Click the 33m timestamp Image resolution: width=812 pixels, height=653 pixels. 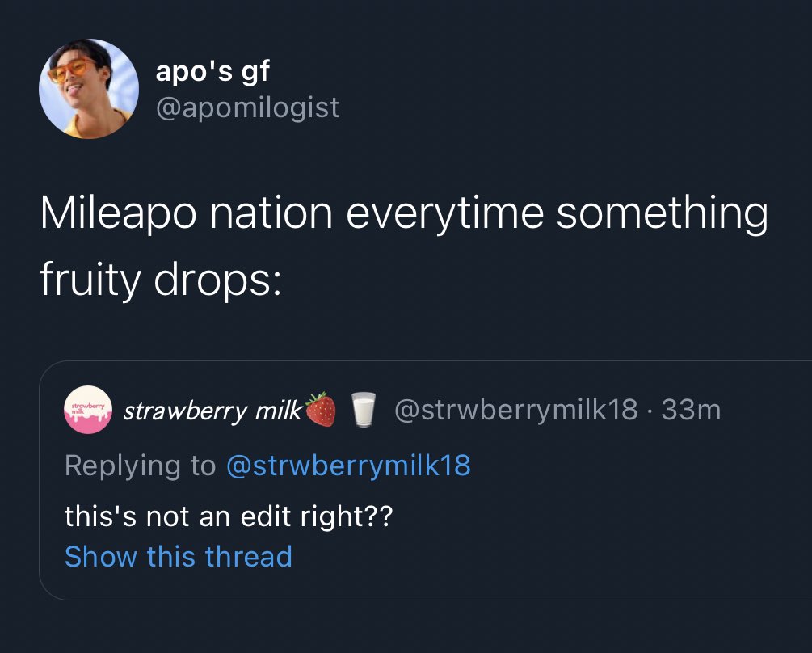point(691,410)
